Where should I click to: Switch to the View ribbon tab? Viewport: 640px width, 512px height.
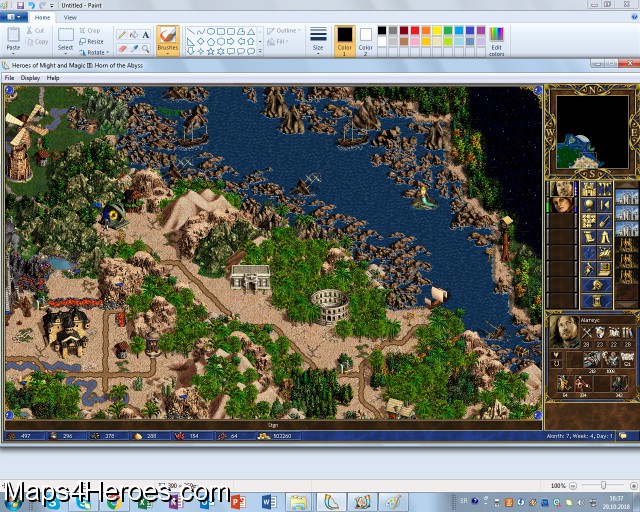(x=70, y=18)
